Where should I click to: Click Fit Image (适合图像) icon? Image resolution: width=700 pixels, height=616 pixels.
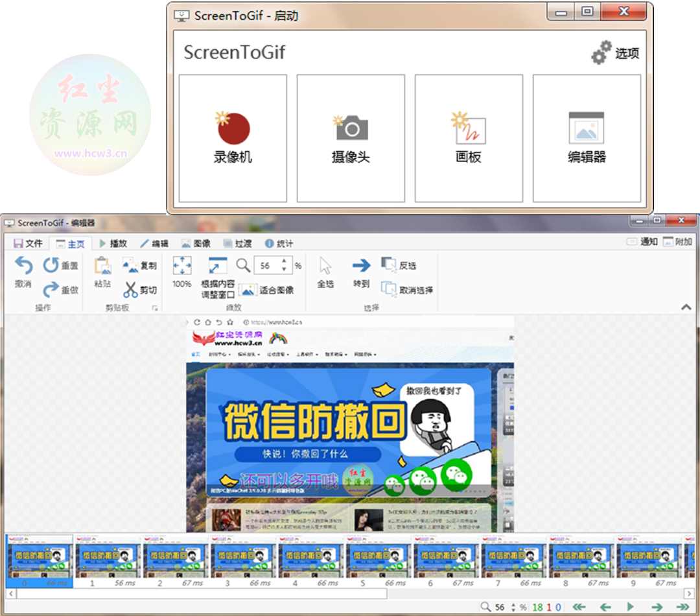coord(248,290)
